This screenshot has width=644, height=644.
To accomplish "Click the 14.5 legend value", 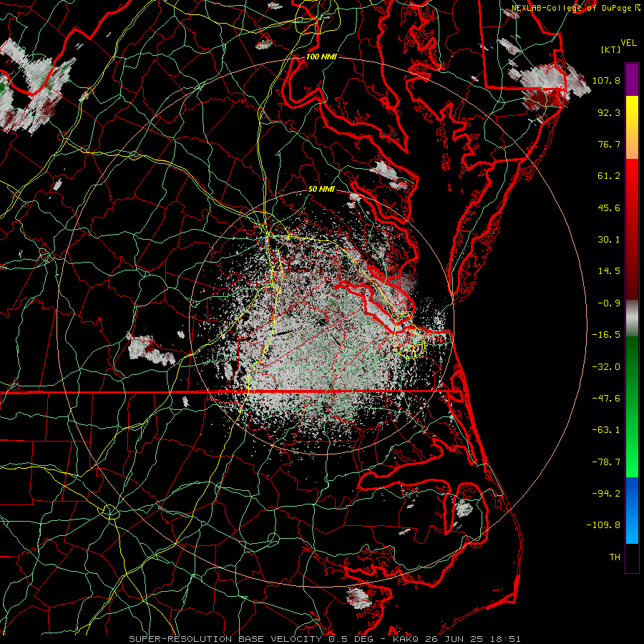I will [x=609, y=271].
